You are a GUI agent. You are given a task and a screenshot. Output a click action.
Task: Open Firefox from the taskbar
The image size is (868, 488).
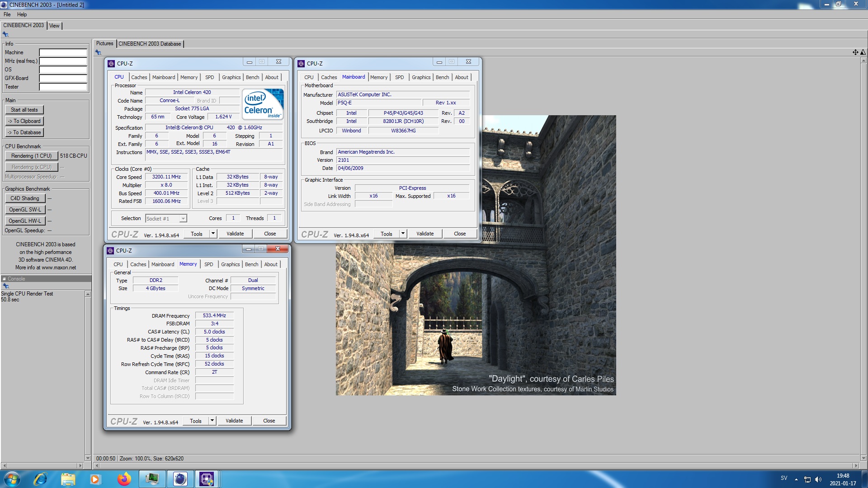(124, 479)
